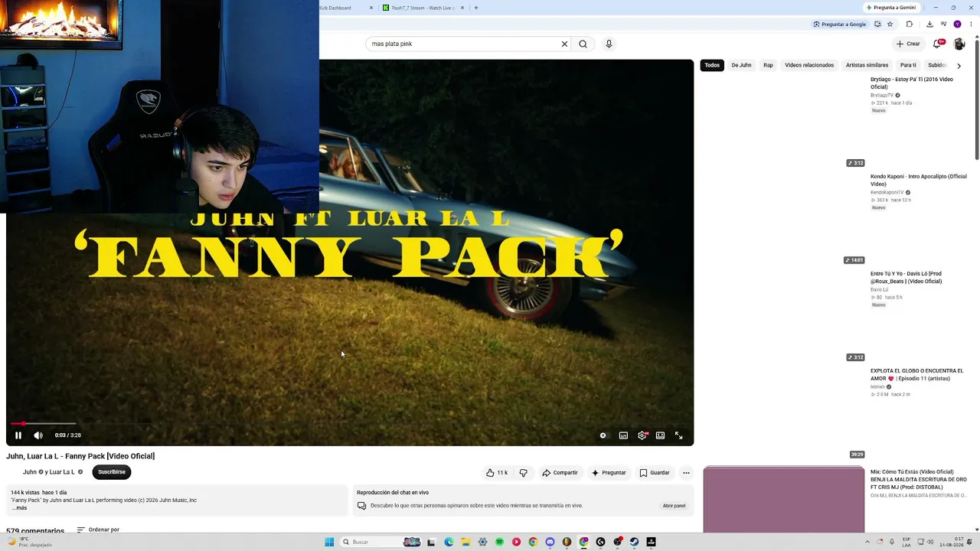This screenshot has height=551, width=980.
Task: Run the YouTube search with the magnifier
Action: click(583, 44)
